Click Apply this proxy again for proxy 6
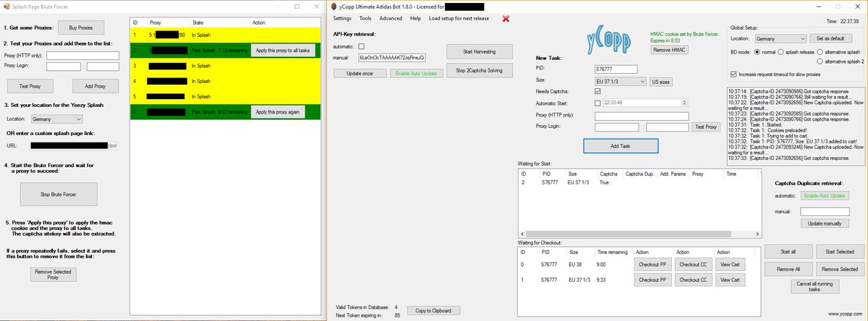The height and width of the screenshot is (321, 868). pyautogui.click(x=278, y=112)
